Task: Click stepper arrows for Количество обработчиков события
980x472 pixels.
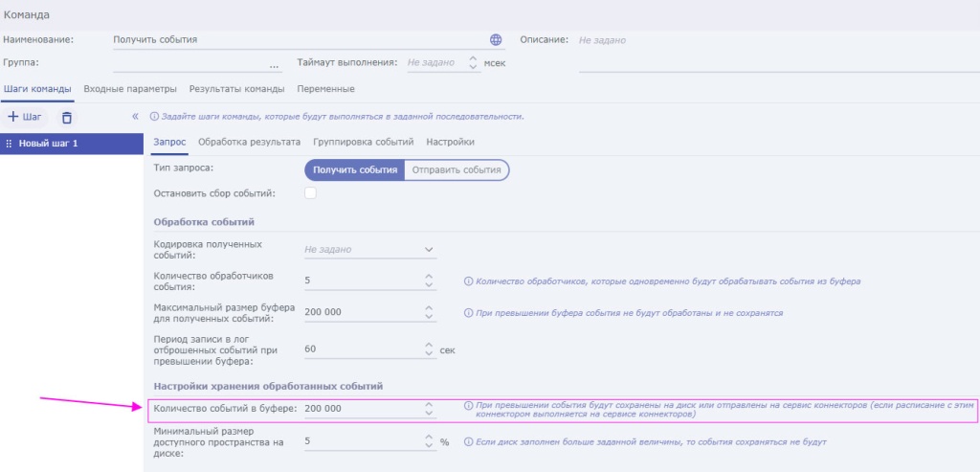Action: tap(428, 281)
